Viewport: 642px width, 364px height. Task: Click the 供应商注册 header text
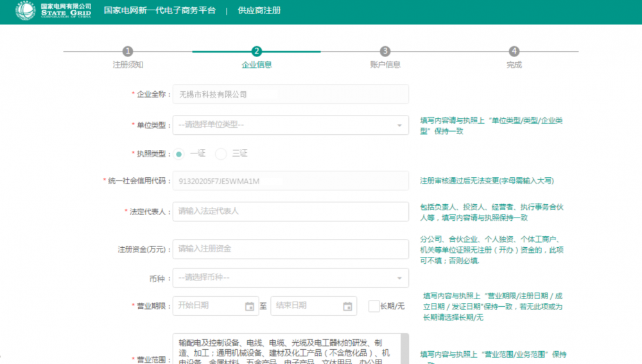click(x=259, y=10)
